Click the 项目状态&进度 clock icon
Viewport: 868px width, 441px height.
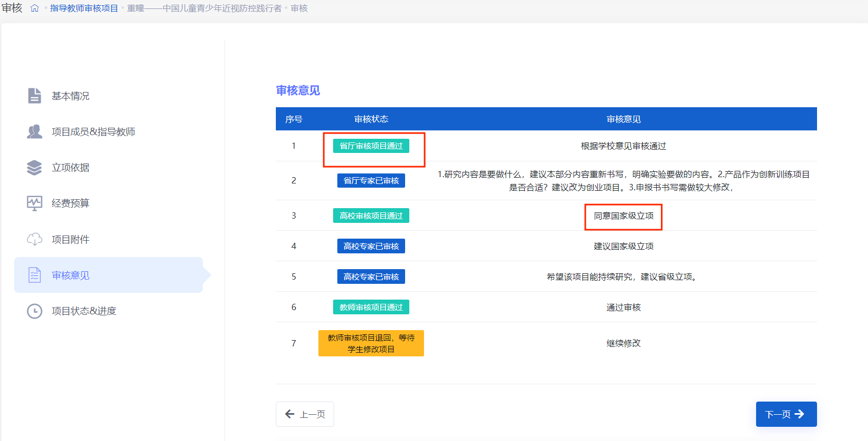[x=35, y=311]
